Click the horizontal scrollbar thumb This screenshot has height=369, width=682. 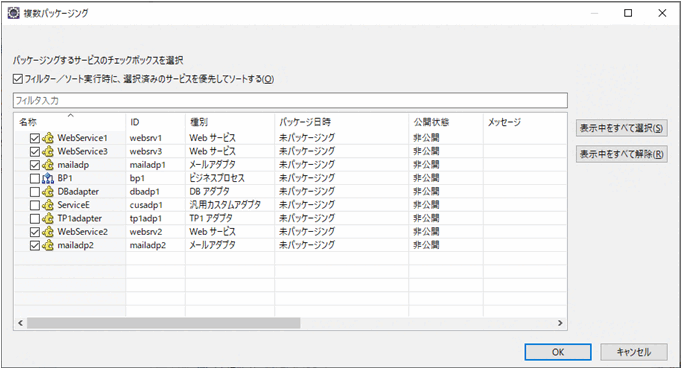point(164,323)
